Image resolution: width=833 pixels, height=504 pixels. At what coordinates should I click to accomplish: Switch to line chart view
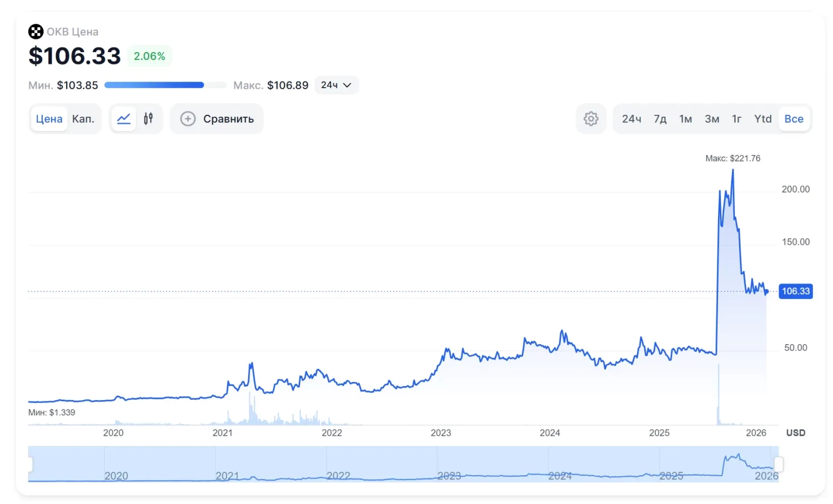coord(124,119)
